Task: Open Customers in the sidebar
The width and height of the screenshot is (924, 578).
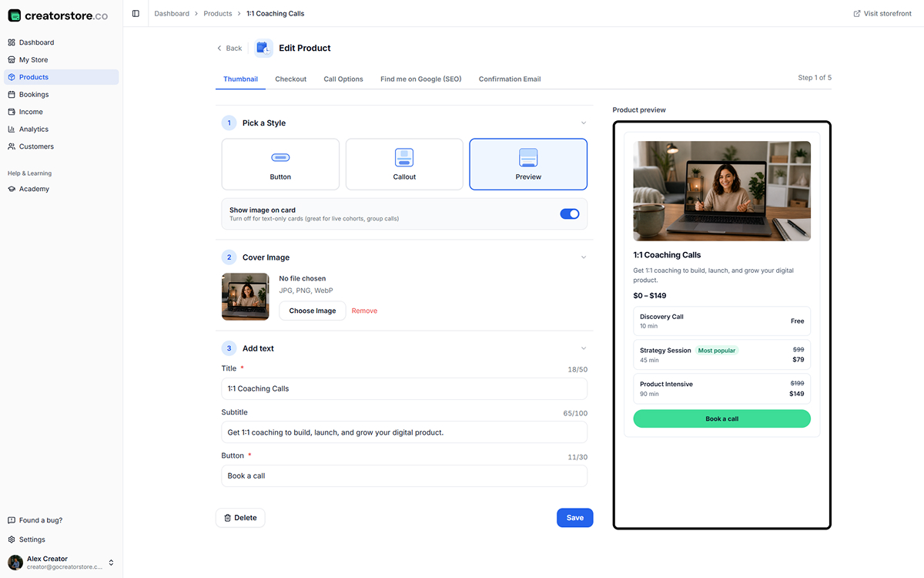Action: 62,146
